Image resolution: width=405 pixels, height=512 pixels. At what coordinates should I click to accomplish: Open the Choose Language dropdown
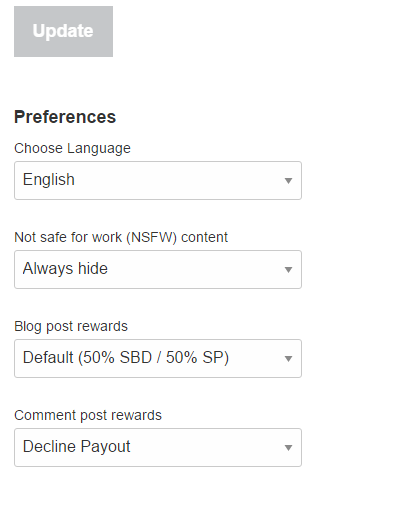(158, 180)
